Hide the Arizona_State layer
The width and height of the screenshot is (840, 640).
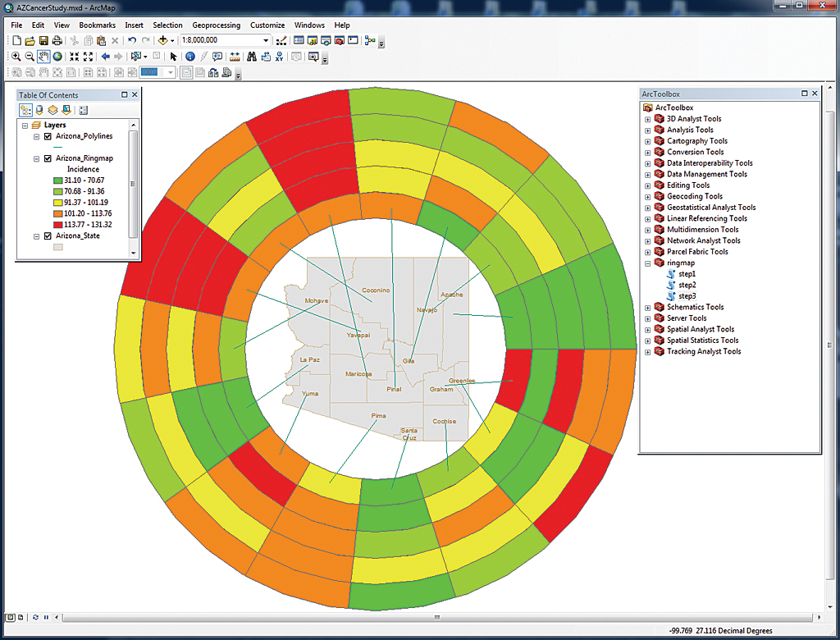point(48,235)
